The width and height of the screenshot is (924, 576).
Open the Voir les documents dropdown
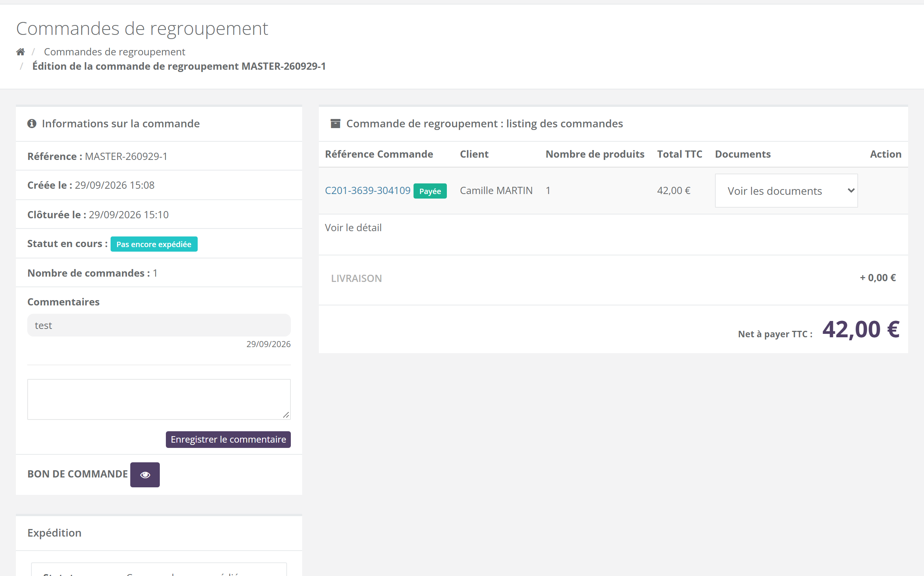click(786, 191)
